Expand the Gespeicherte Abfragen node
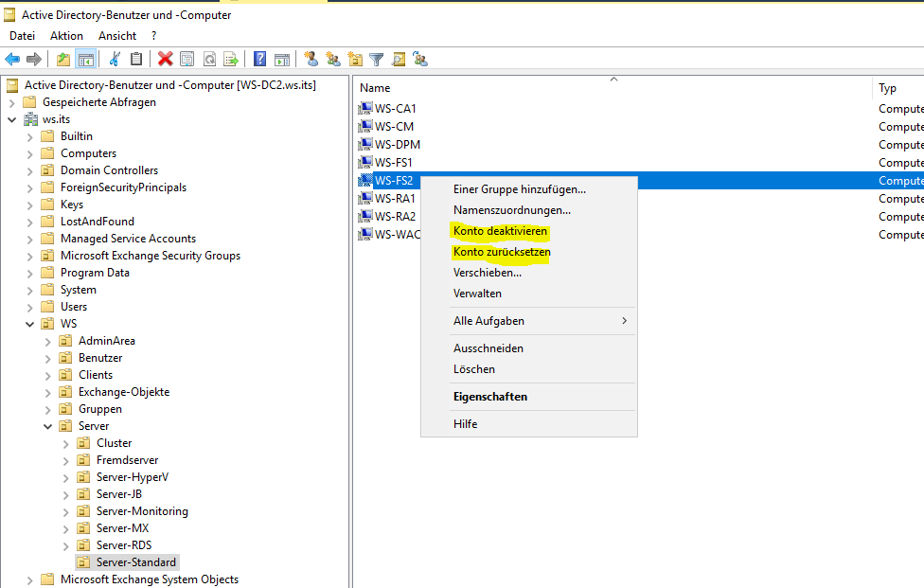 11,103
